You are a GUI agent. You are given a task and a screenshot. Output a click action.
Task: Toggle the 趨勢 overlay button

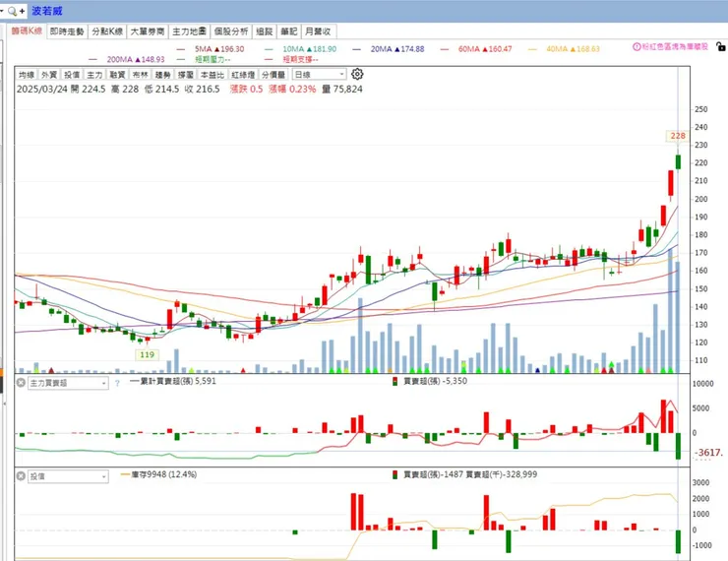point(162,75)
